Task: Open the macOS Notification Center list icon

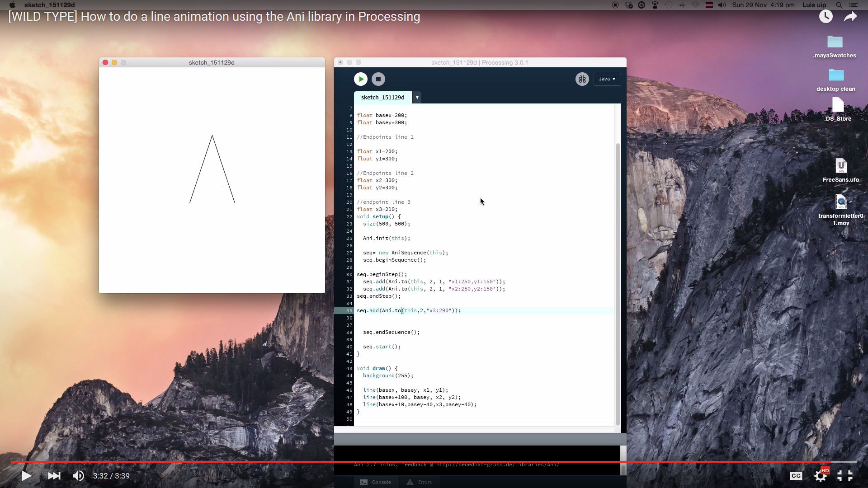Action: click(854, 5)
